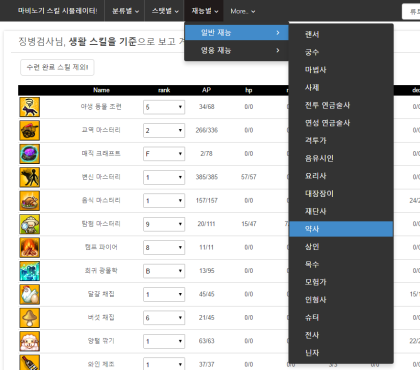The width and height of the screenshot is (420, 370).
Task: Select 모험가 from the talent list
Action: [341, 282]
